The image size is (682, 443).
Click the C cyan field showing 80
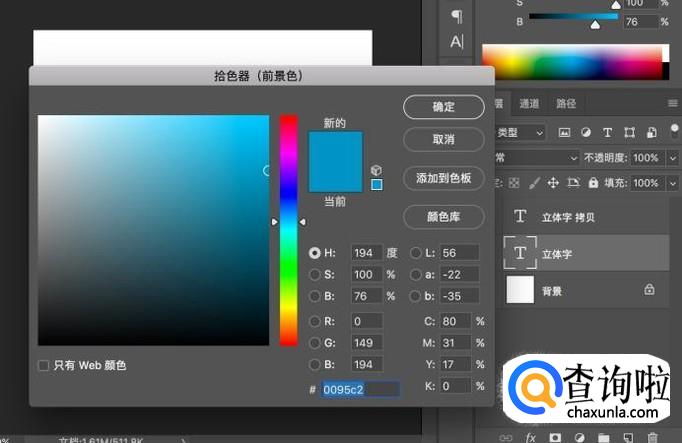tap(455, 321)
